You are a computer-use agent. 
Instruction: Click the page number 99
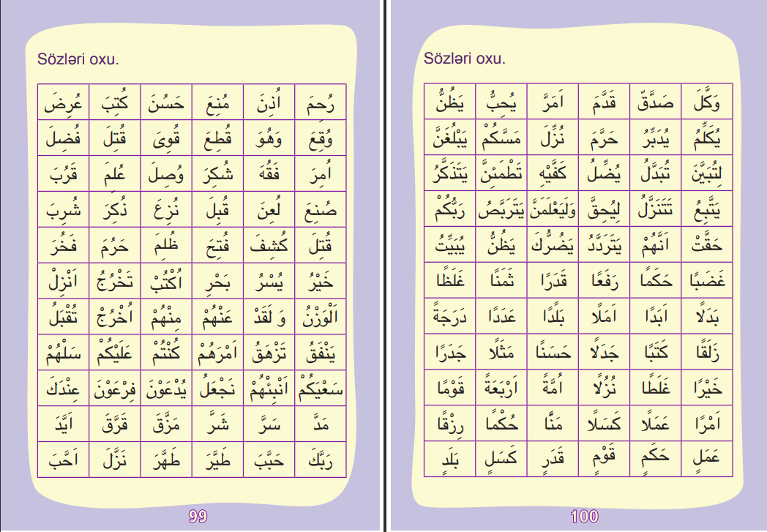point(198,516)
